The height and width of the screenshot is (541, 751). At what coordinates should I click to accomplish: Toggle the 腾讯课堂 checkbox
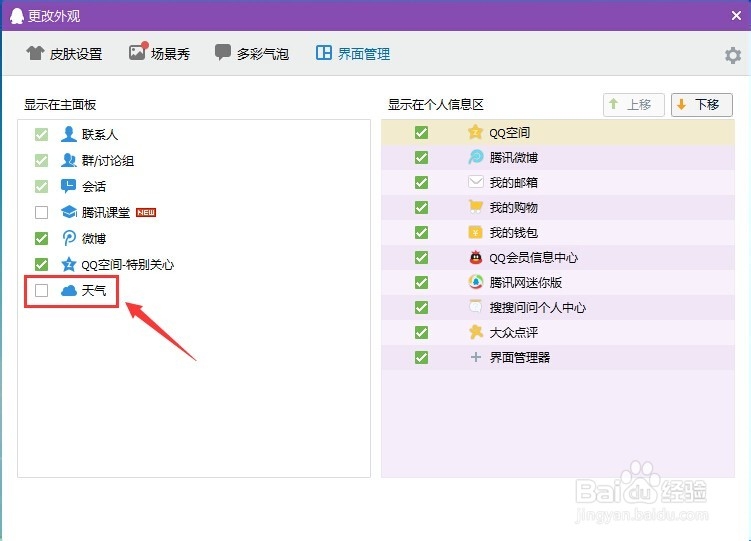click(x=42, y=212)
